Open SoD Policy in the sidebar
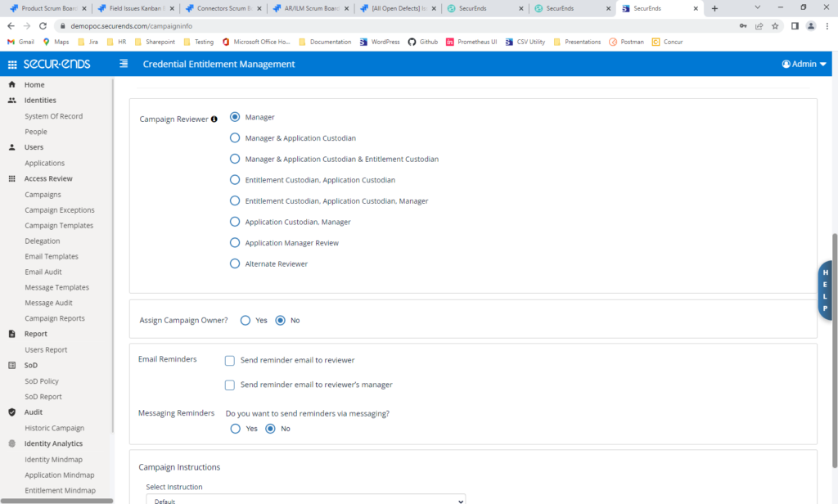The image size is (838, 504). [x=42, y=381]
